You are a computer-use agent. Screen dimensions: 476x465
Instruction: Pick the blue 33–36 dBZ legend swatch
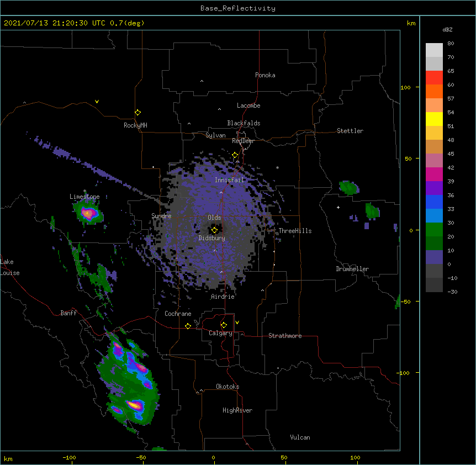coord(434,202)
